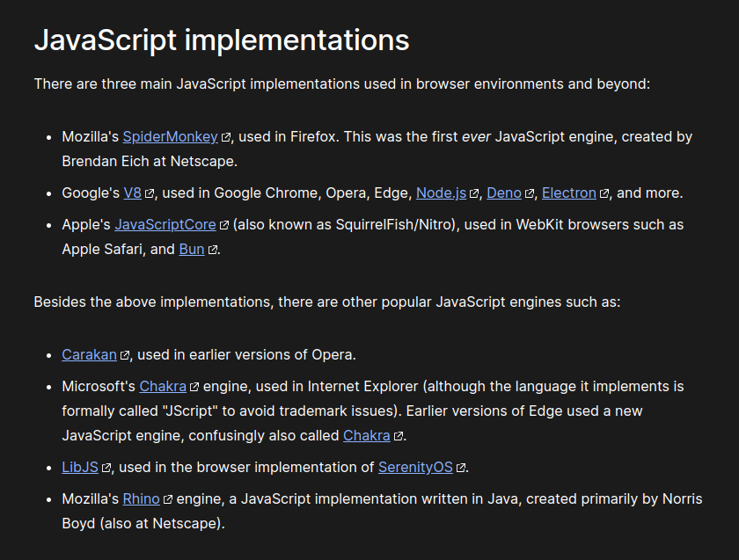Click text 'Besides the above implementations'

click(x=153, y=302)
